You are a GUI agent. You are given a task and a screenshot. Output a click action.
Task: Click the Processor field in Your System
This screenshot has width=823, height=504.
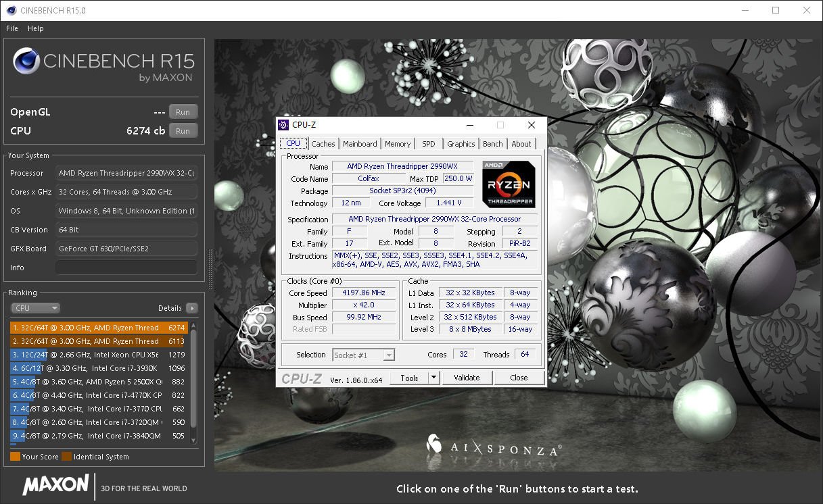[126, 173]
